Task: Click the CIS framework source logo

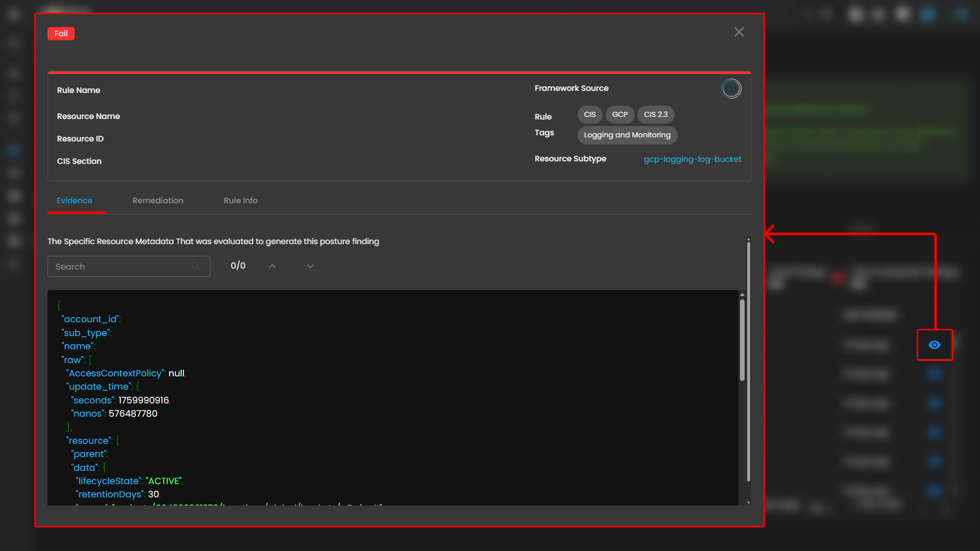Action: (x=731, y=89)
